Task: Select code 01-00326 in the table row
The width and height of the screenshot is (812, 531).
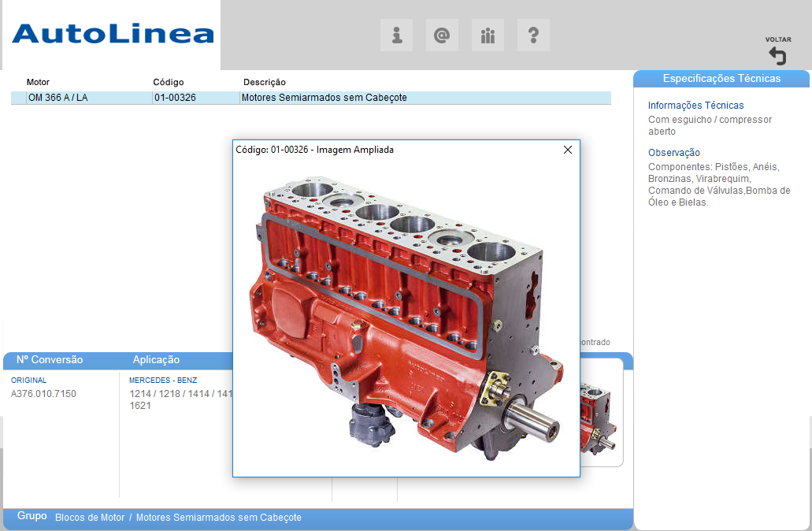Action: click(x=175, y=98)
